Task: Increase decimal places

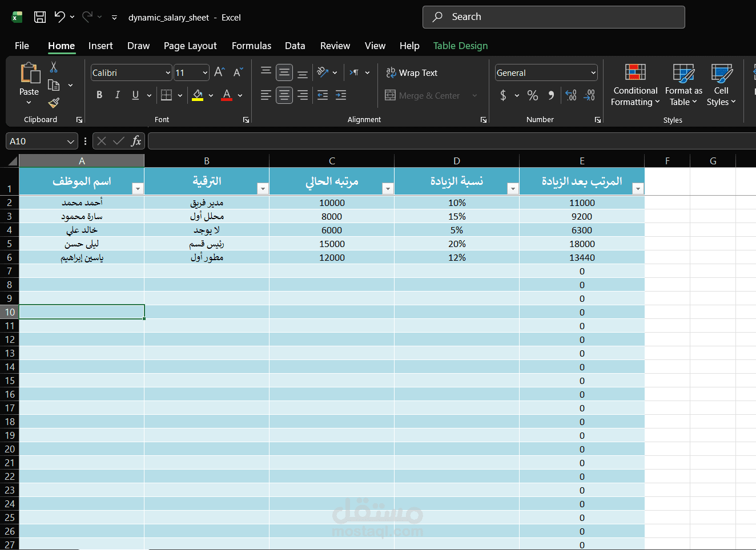Action: click(571, 95)
